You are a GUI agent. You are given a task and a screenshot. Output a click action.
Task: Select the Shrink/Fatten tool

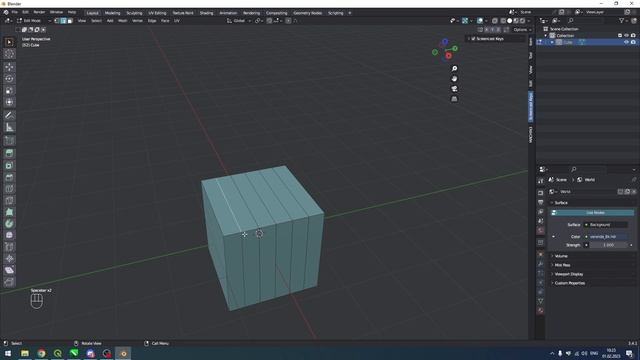click(x=9, y=259)
